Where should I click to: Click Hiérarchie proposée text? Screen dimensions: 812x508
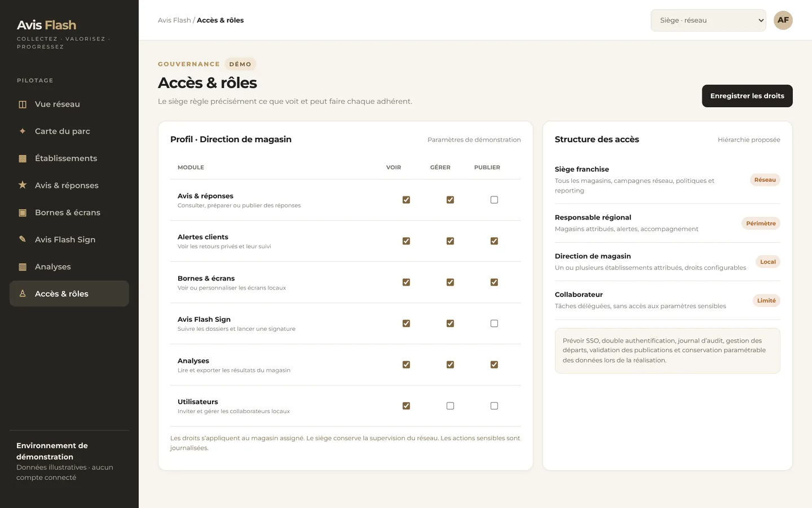749,140
